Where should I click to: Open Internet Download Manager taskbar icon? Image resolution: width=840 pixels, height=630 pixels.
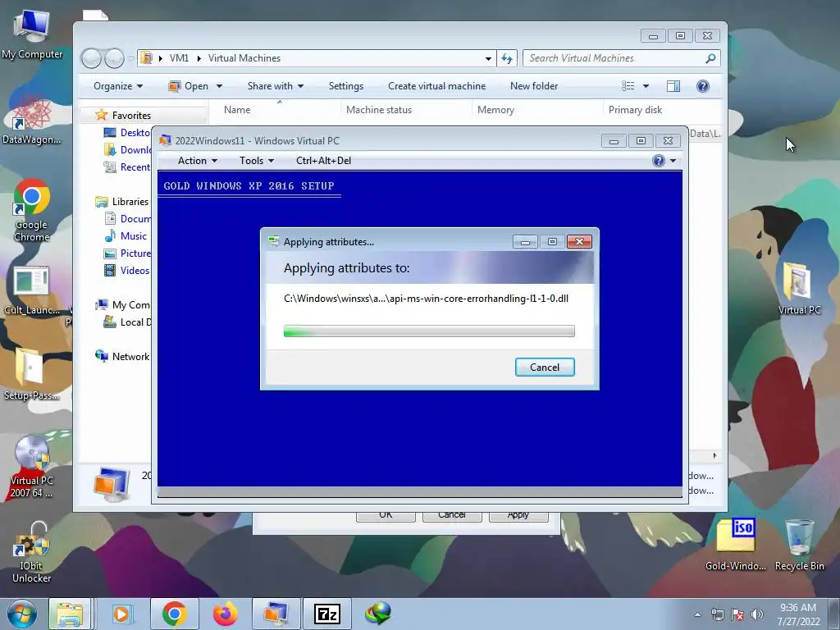click(378, 614)
